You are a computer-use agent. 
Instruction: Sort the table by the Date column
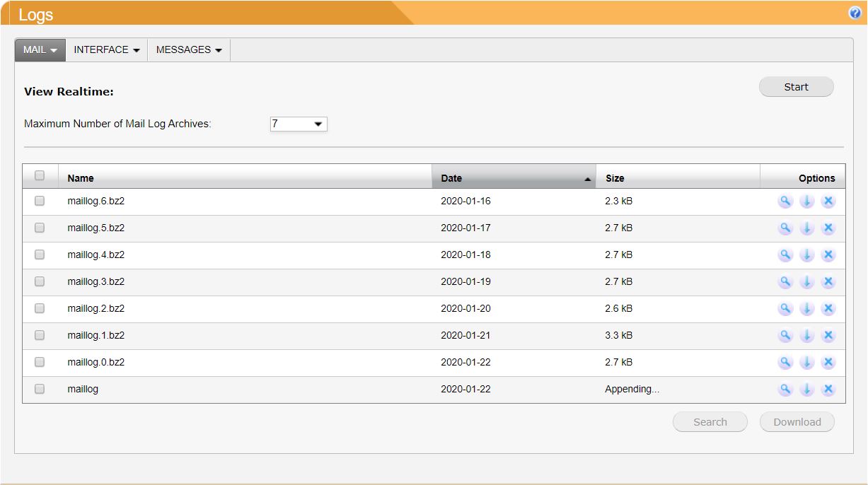514,177
